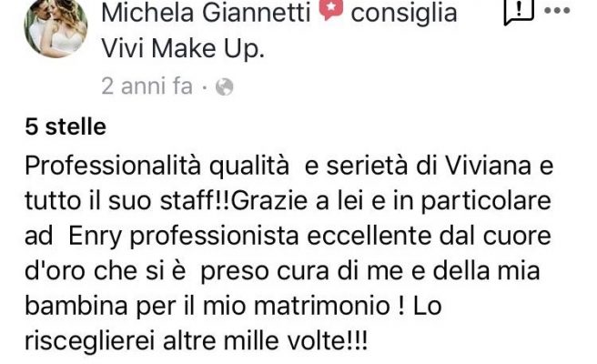Select the line starting "tutto il suo staff"
The image size is (597, 364).
coord(288,201)
